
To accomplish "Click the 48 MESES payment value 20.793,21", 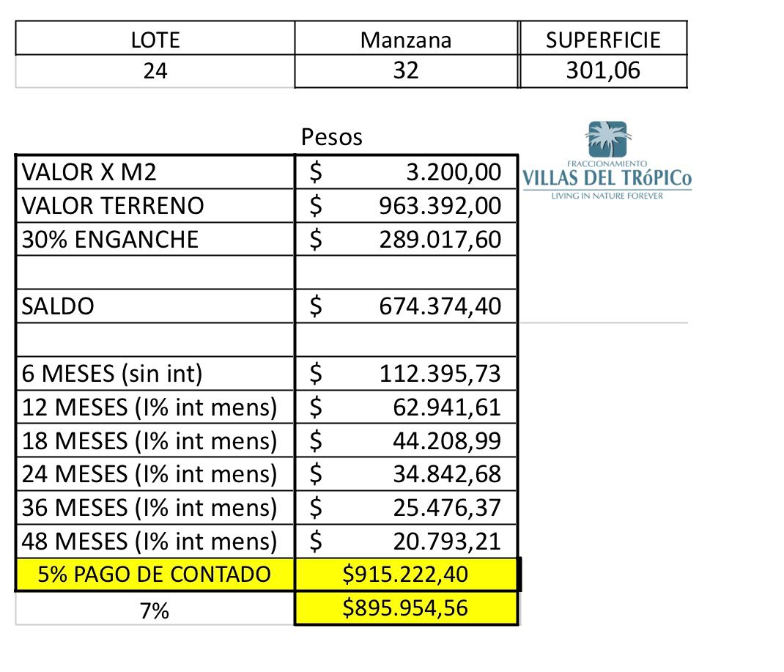I will [x=447, y=542].
